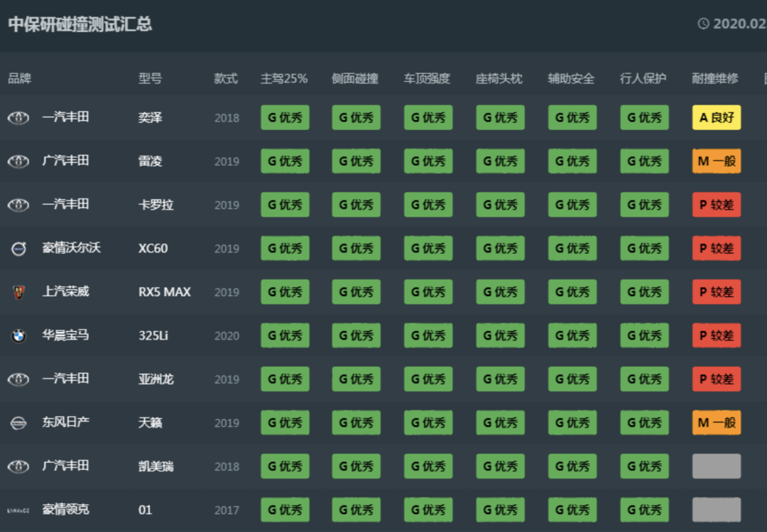Click the 中保研碰撞测试汇总 title
767x532 pixels.
80,24
